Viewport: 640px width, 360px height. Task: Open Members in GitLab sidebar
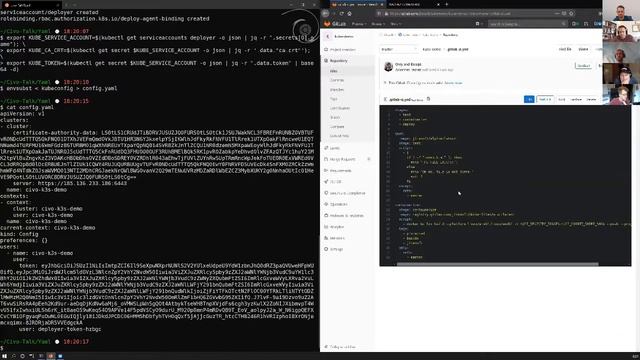[334, 238]
